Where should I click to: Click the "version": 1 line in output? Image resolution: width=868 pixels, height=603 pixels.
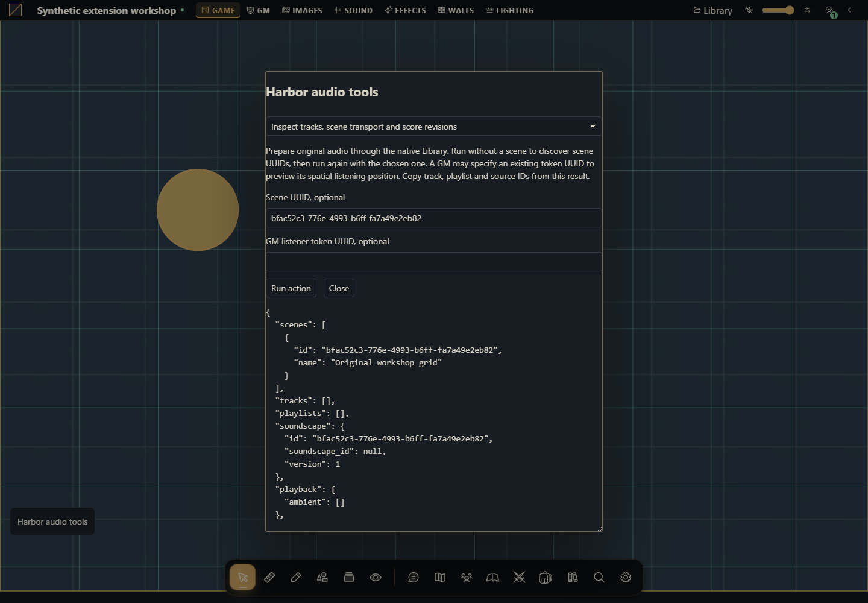[x=312, y=464]
